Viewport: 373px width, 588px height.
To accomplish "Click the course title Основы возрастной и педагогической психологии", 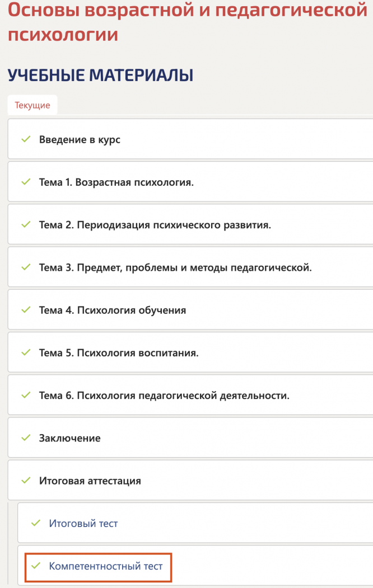I will (x=187, y=22).
